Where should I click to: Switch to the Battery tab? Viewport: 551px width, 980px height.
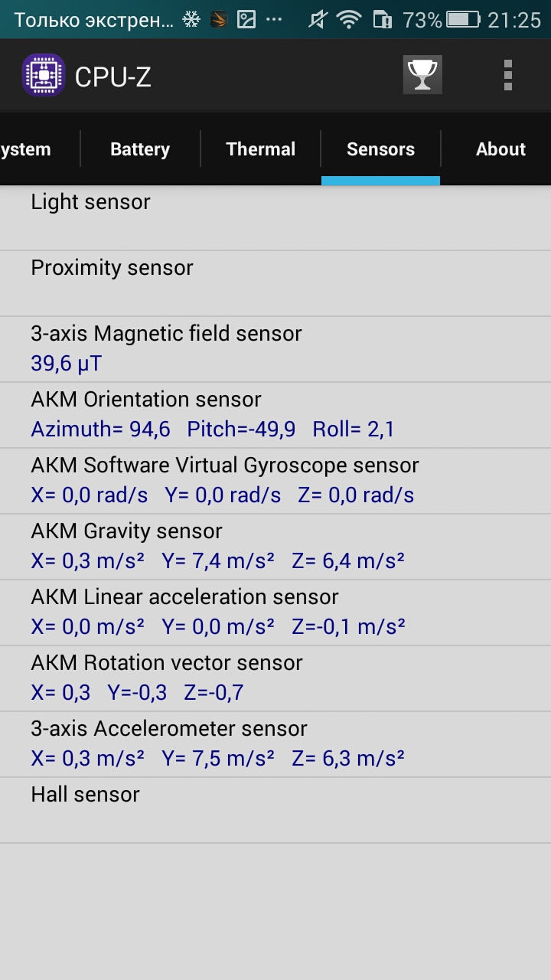(140, 149)
